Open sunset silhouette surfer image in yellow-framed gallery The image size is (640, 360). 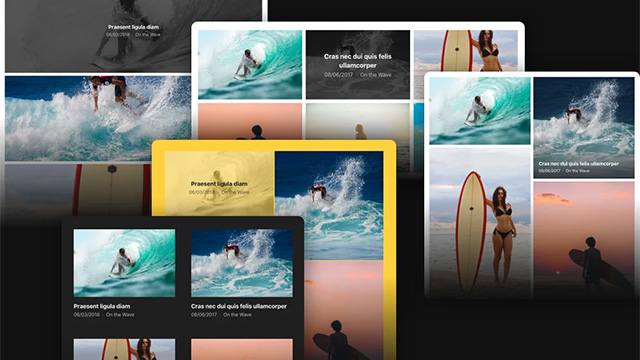(344, 311)
